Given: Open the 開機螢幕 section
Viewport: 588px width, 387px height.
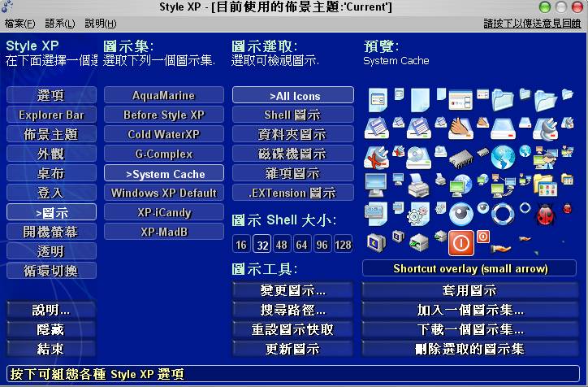Looking at the screenshot, I should [51, 232].
